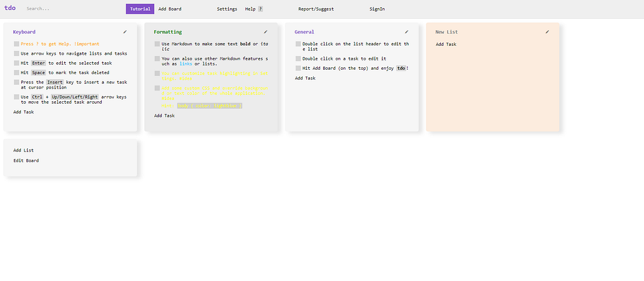Click Add Task in the New List
Viewport: 644px width, 281px height.
pos(446,45)
